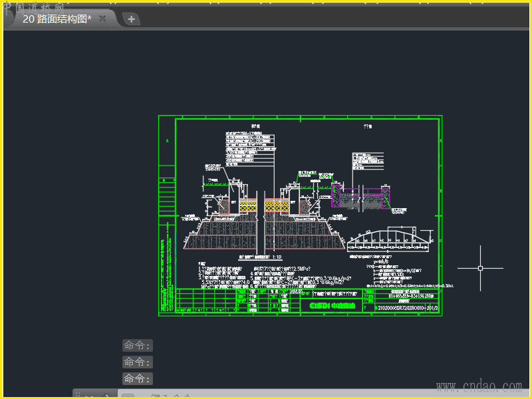
Task: Close the 20 路面结构图 drawing tab
Action: click(x=102, y=19)
